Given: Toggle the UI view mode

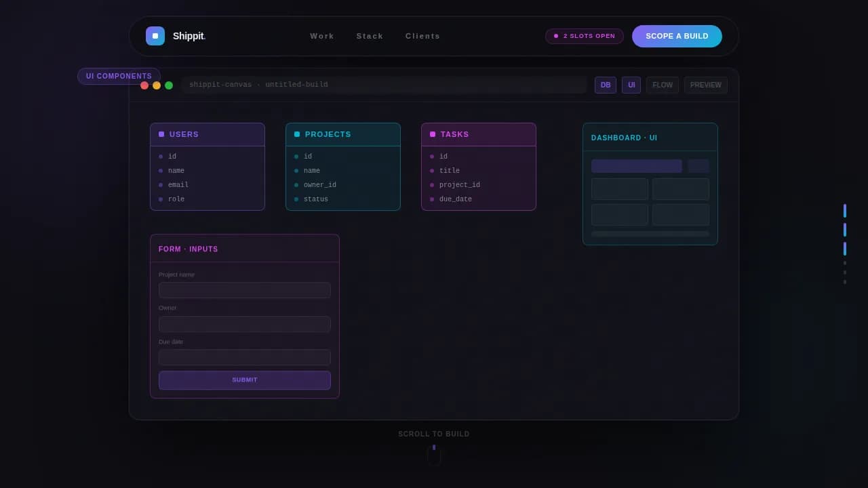Looking at the screenshot, I should coord(631,85).
